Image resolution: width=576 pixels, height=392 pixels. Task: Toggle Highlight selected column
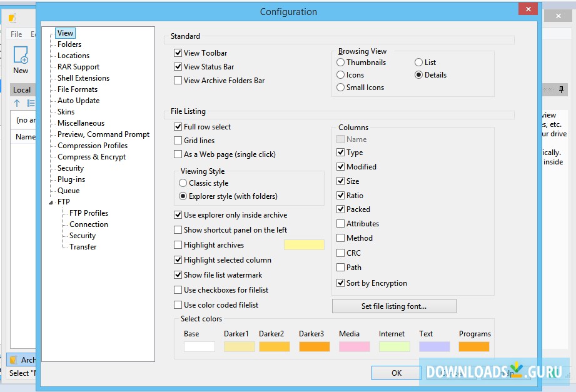coord(178,260)
